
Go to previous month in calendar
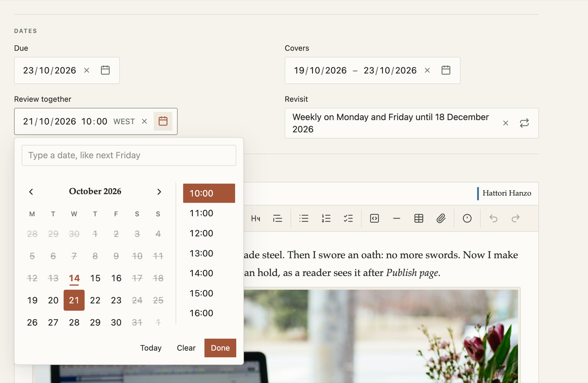(31, 192)
